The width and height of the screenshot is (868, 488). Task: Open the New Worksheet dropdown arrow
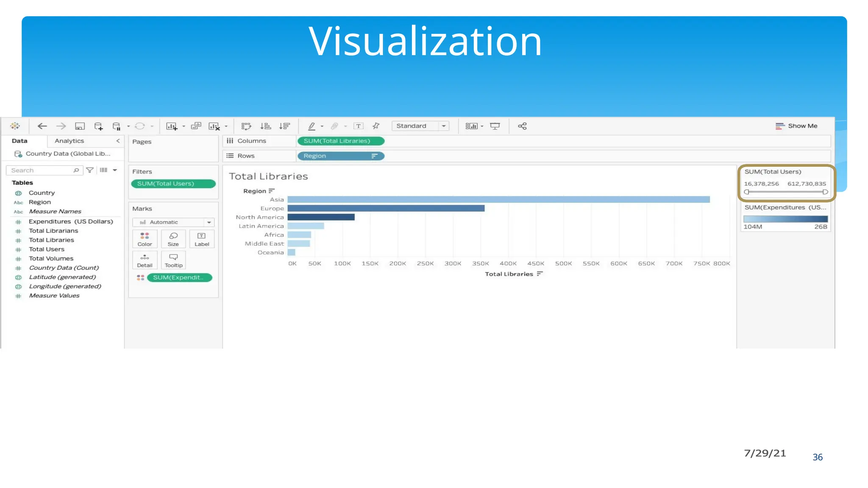[184, 126]
